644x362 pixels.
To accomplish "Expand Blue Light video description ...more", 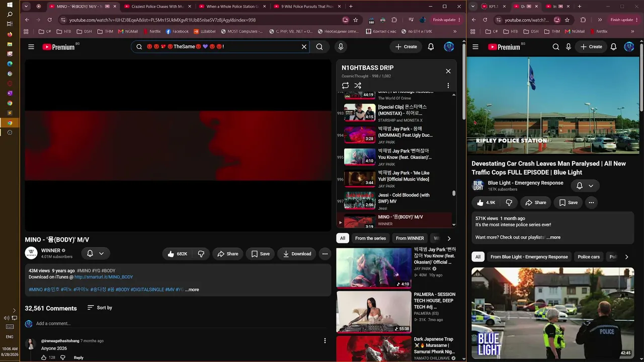I will [553, 237].
